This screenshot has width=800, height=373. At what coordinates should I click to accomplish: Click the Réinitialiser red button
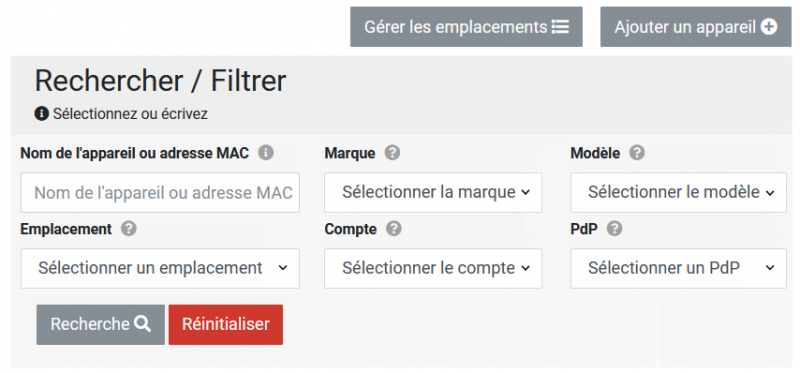coord(226,325)
